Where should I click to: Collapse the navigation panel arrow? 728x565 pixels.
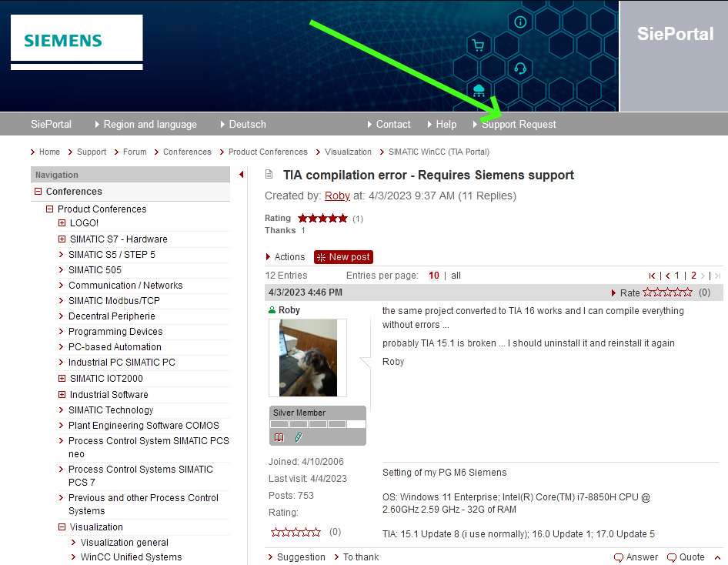pyautogui.click(x=242, y=175)
